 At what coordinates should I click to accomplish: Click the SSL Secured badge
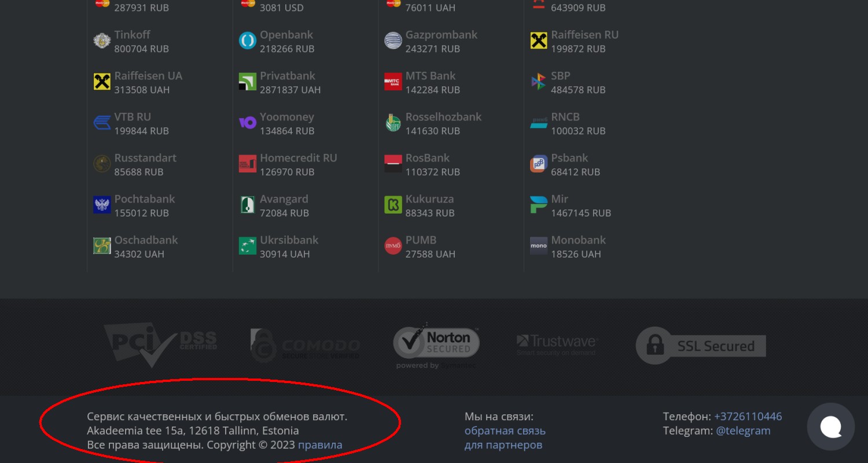click(x=701, y=346)
